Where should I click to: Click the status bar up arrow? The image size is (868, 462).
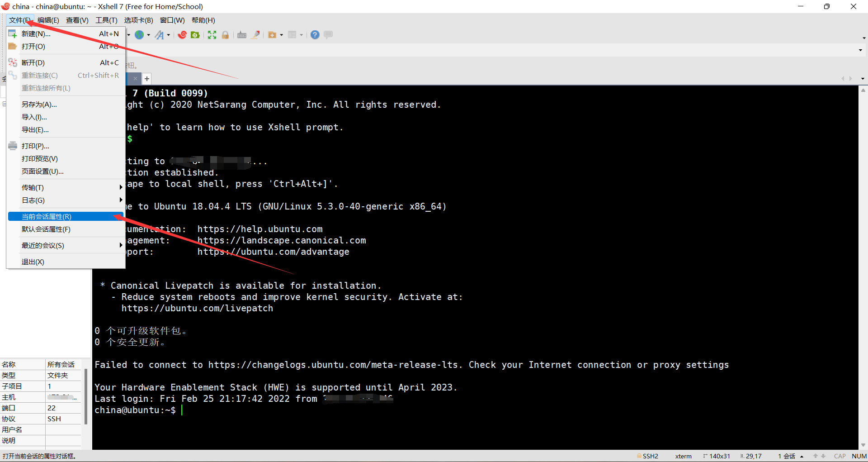pos(816,456)
